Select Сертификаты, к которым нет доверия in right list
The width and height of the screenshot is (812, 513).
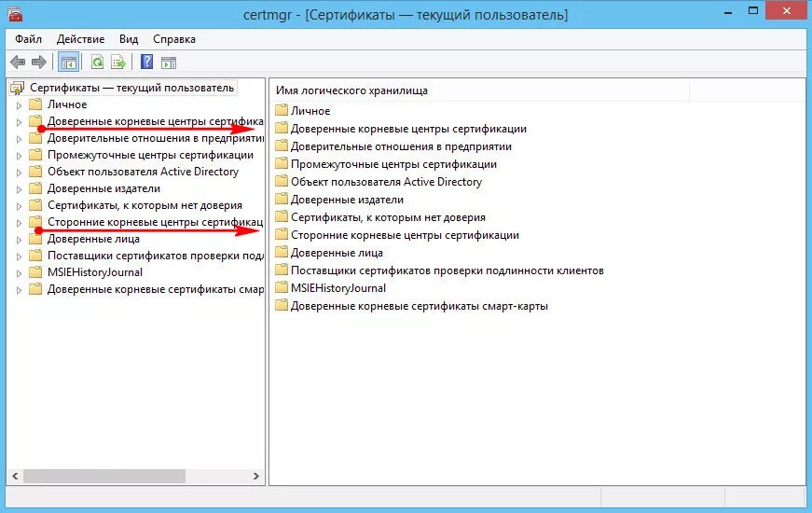tap(388, 217)
